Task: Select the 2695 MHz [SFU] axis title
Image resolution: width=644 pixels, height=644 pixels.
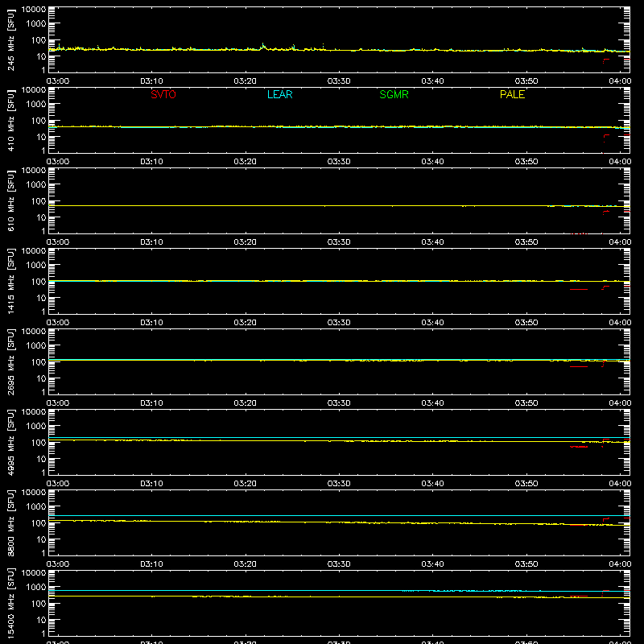Action: click(x=10, y=361)
